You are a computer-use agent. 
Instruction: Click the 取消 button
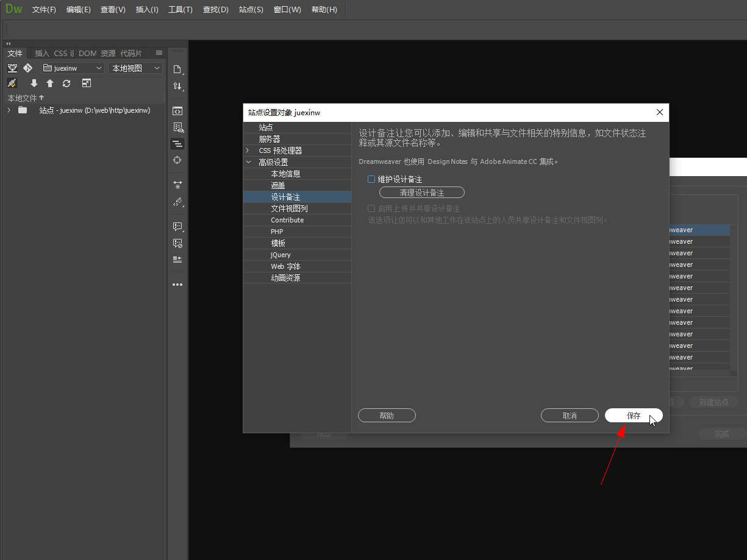coord(570,416)
